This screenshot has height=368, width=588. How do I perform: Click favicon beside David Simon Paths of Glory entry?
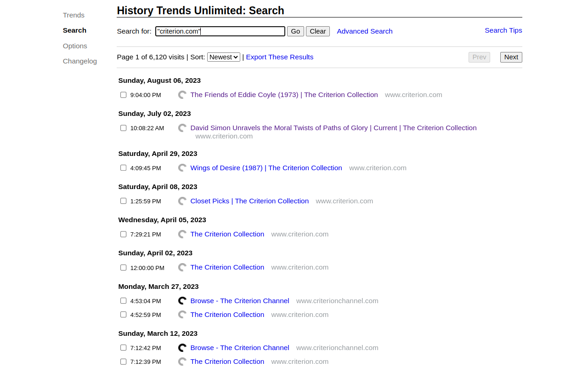coord(182,128)
